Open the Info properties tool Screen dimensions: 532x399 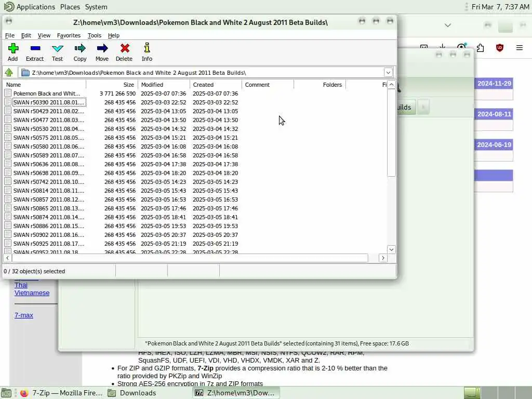coord(147,48)
